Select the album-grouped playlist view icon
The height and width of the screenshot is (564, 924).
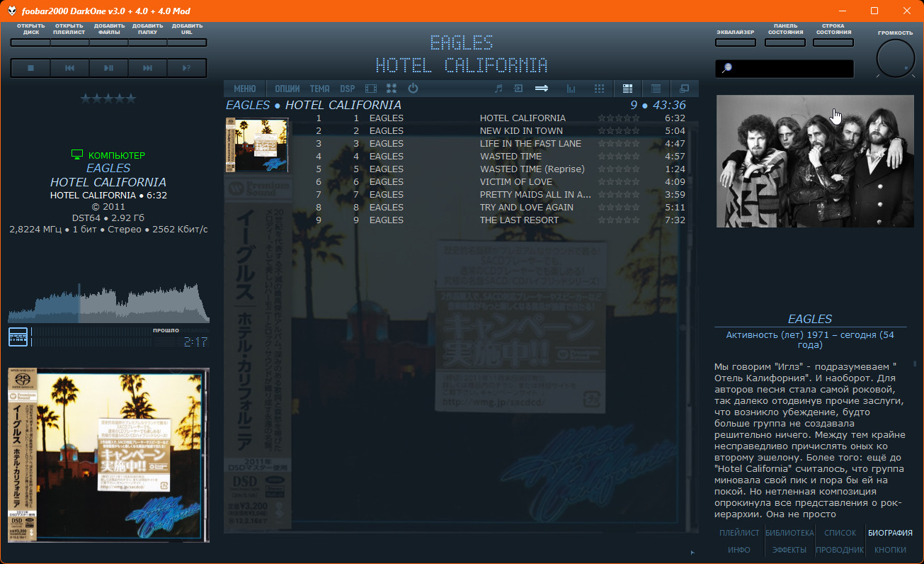pos(627,89)
